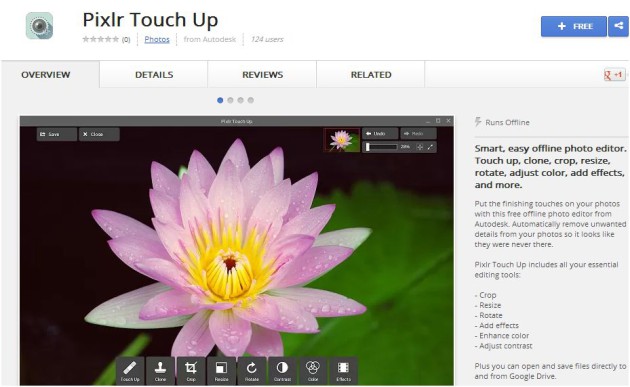Click the Pixlr Touch Up app icon
The image size is (630, 387).
[x=39, y=26]
